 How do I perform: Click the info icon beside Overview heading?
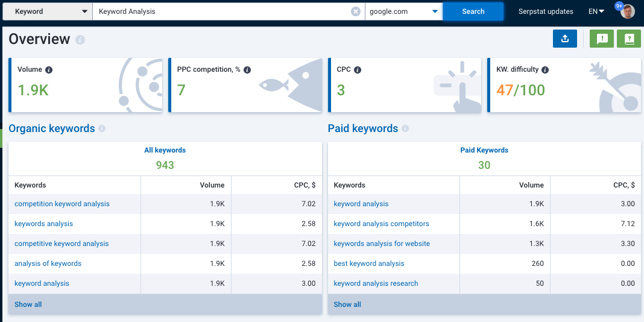pos(80,40)
